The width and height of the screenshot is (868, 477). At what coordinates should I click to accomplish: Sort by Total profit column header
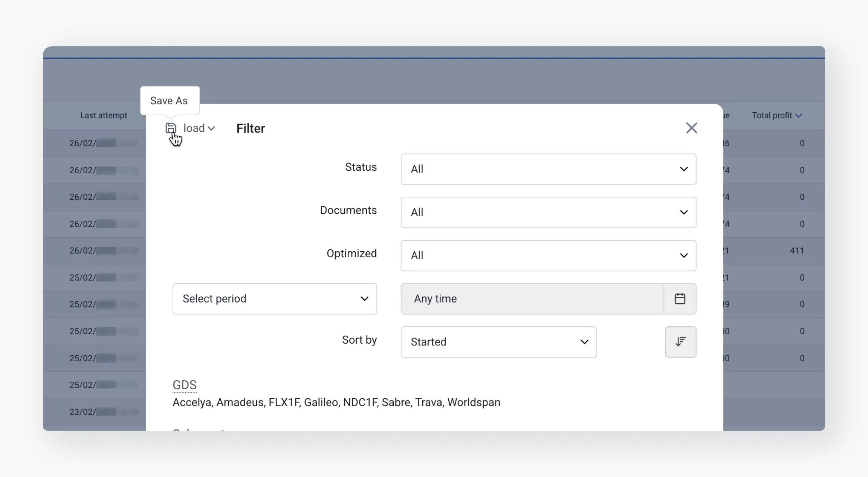772,115
